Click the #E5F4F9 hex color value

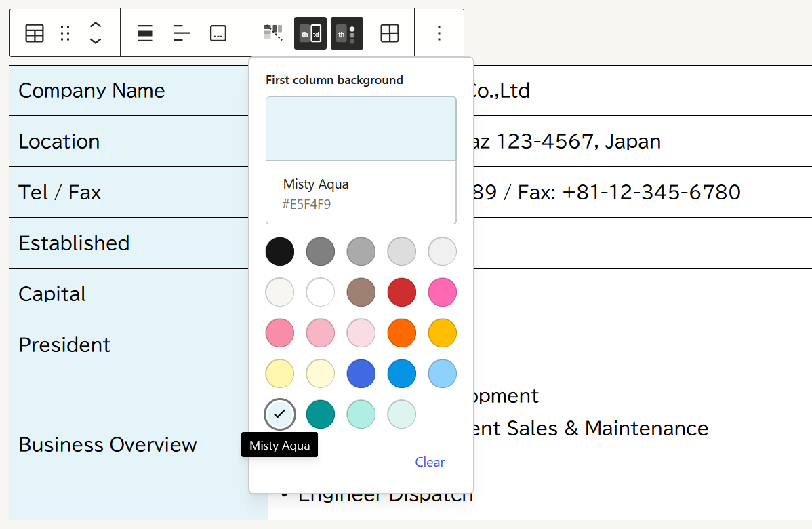(306, 204)
